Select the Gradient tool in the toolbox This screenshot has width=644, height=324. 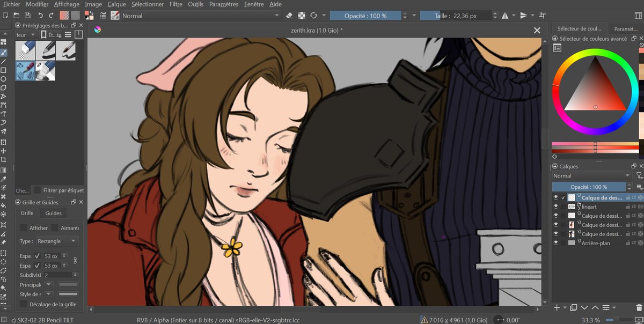(4, 170)
